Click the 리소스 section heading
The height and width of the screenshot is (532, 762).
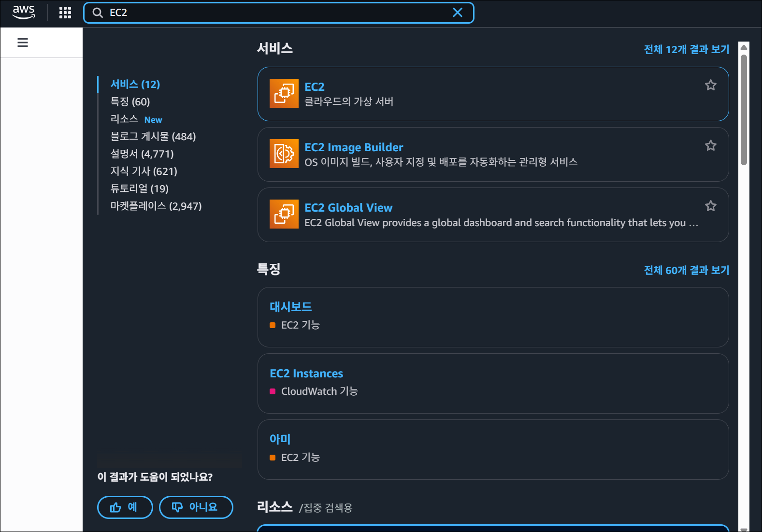click(x=274, y=507)
